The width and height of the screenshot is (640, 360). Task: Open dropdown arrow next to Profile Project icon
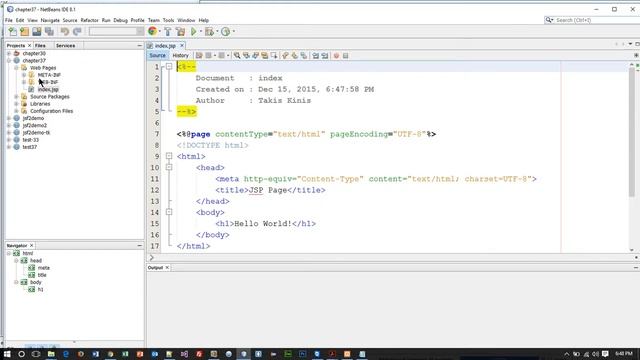pyautogui.click(x=233, y=31)
